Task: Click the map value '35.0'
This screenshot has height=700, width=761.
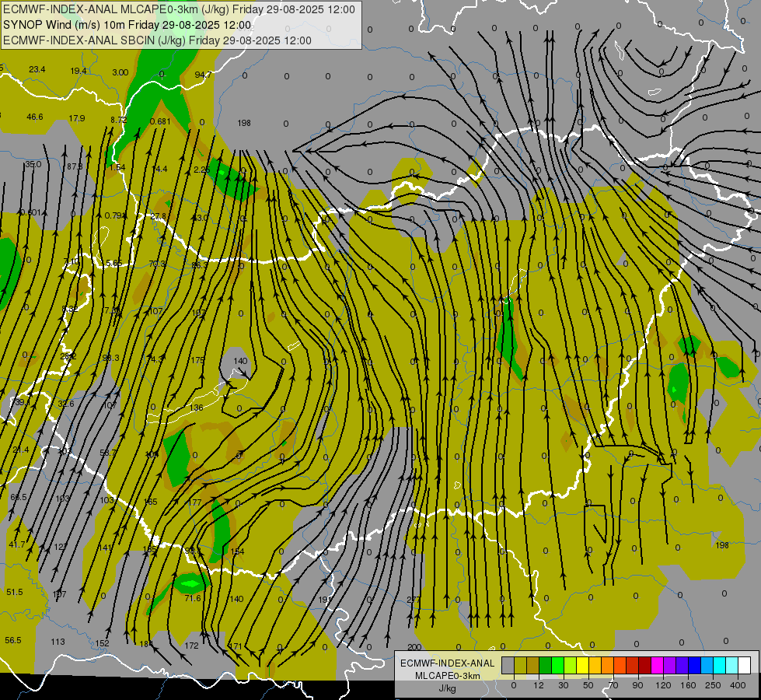Action: [33, 164]
